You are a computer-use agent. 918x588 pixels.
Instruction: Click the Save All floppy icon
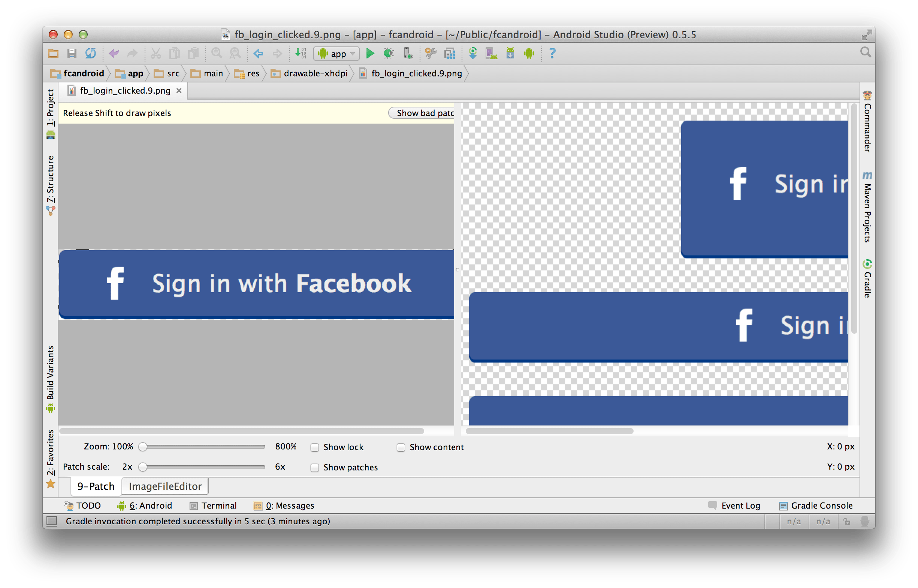[x=72, y=54]
